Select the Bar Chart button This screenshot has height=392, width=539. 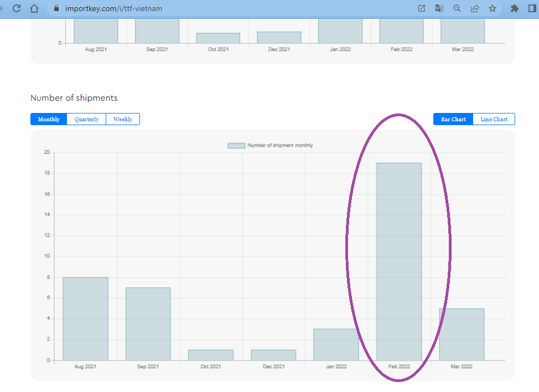click(453, 119)
